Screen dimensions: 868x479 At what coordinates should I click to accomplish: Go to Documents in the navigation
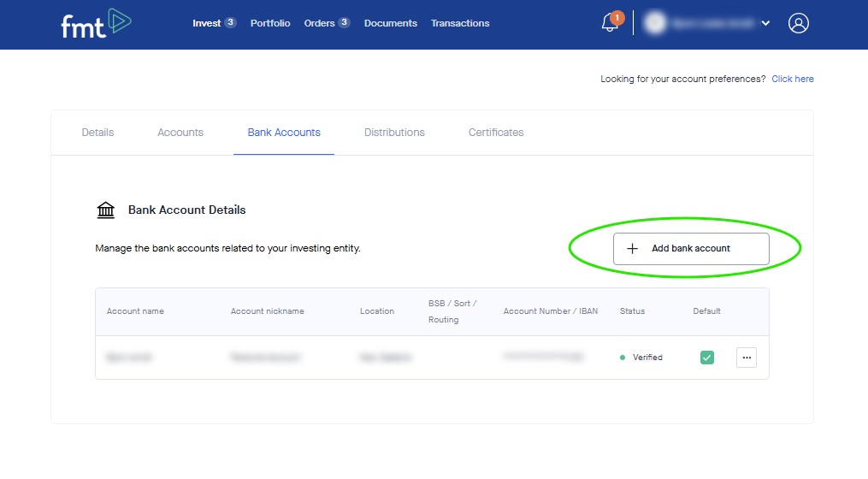(390, 24)
